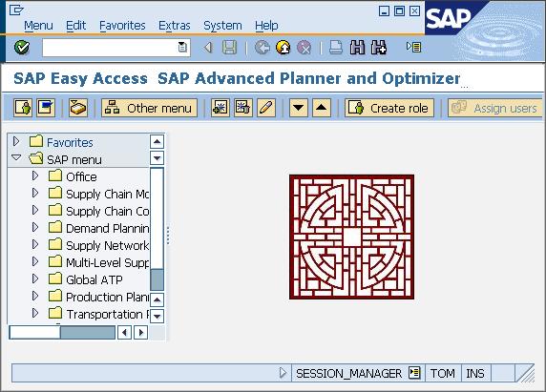This screenshot has height=392, width=546.
Task: Click SESSION_MANAGER text in status bar
Action: pos(348,373)
